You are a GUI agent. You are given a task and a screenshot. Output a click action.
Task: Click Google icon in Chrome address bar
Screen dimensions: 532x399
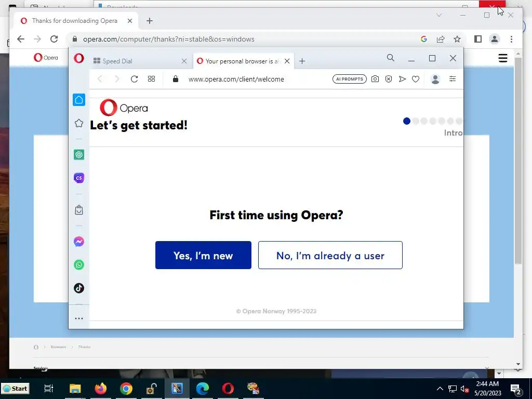point(424,39)
